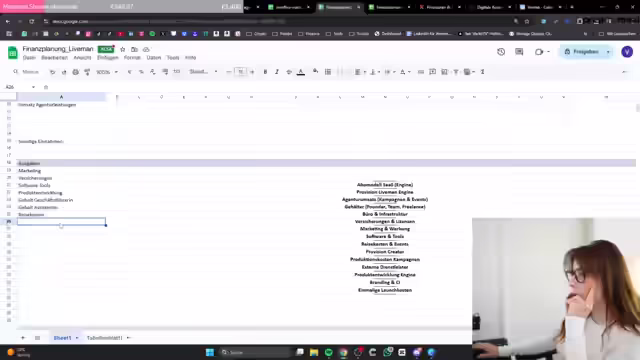Screen dimensions: 640x360
Task: Open text wrapping dropdown
Action: 390,72
